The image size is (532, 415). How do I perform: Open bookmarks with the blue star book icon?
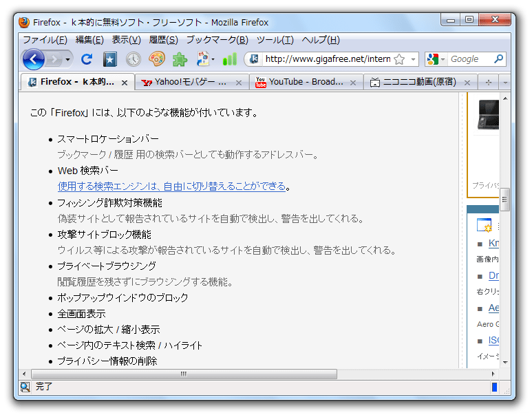[109, 59]
